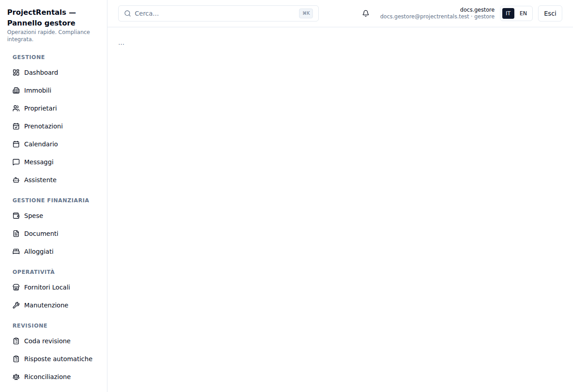The height and width of the screenshot is (392, 573).
Task: Log out with the Esci button
Action: 550,13
